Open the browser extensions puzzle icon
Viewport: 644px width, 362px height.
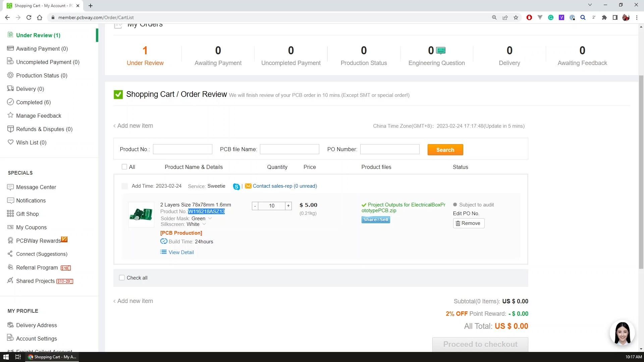[604, 17]
